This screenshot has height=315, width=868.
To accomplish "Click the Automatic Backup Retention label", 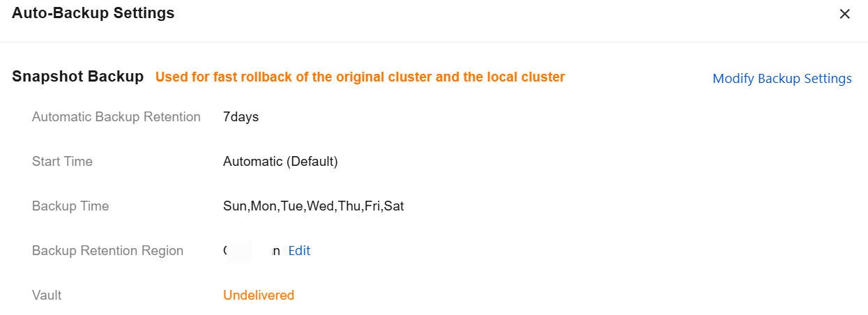I will tap(116, 117).
